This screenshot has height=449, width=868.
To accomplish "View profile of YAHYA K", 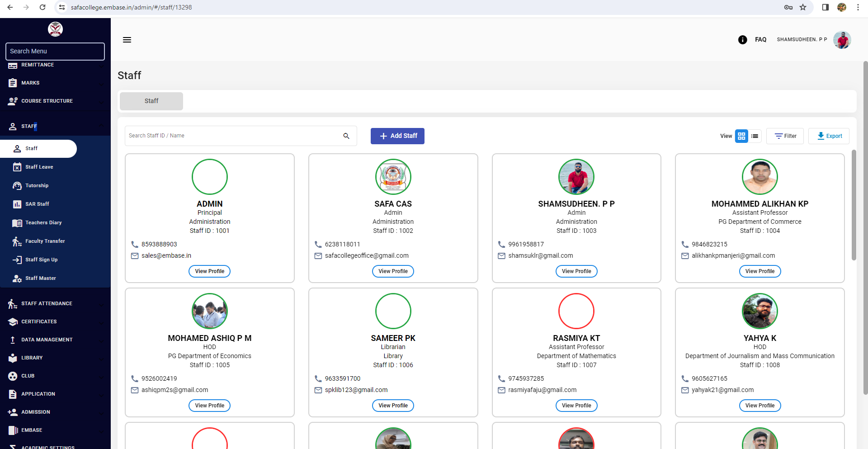I will 760,406.
